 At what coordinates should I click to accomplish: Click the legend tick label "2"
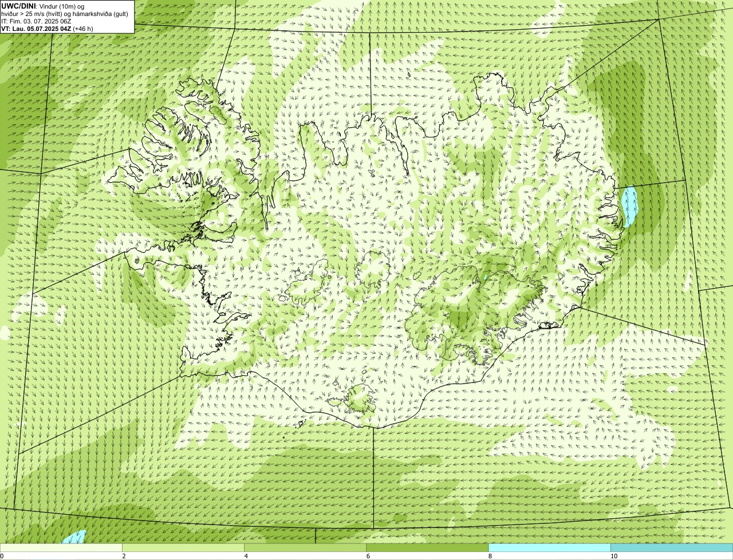(x=124, y=556)
